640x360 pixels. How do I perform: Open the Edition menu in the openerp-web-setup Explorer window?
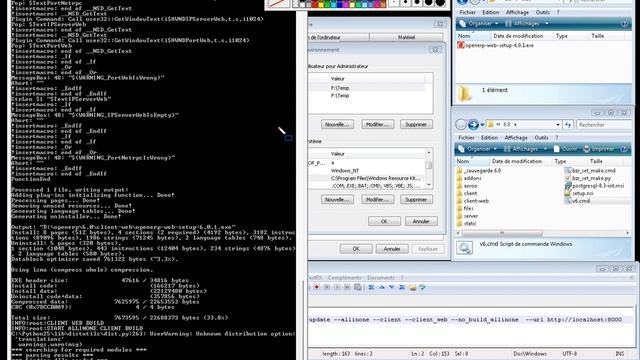[x=490, y=13]
